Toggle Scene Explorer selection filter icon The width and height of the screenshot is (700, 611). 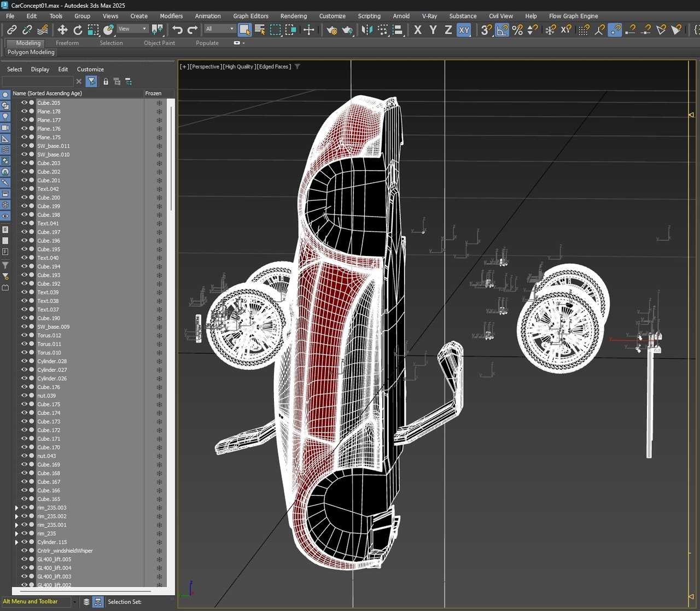click(x=91, y=82)
